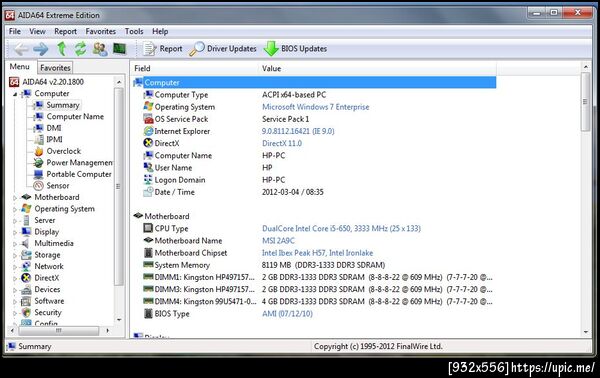Go forward with the blue right arrow
Screen dimensions: 600x378
pos(41,49)
